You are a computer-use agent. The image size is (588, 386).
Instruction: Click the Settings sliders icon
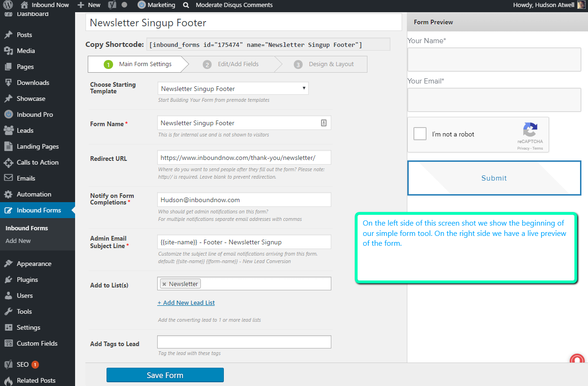pyautogui.click(x=8, y=327)
